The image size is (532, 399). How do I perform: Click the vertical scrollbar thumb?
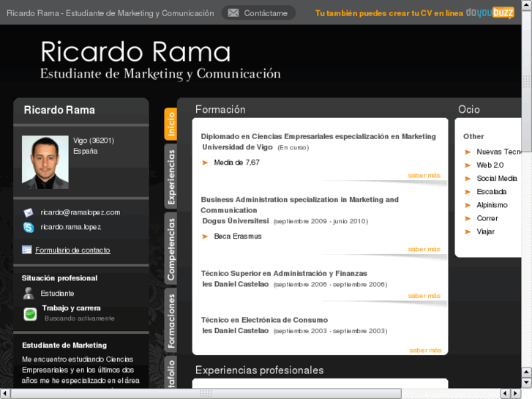pyautogui.click(x=527, y=81)
